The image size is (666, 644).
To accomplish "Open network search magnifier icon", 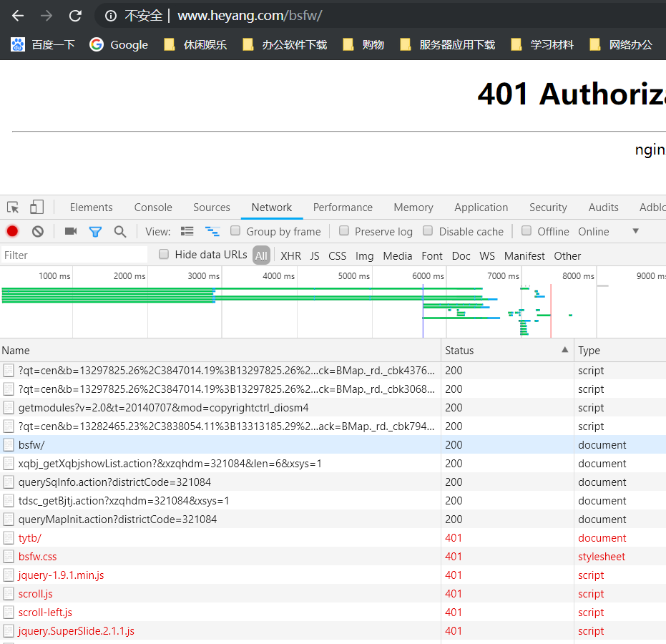I will pos(120,232).
